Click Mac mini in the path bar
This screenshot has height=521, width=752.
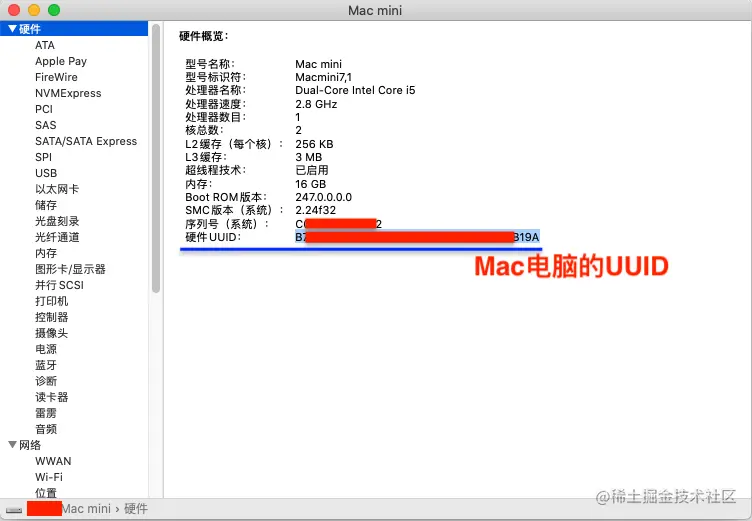point(86,509)
